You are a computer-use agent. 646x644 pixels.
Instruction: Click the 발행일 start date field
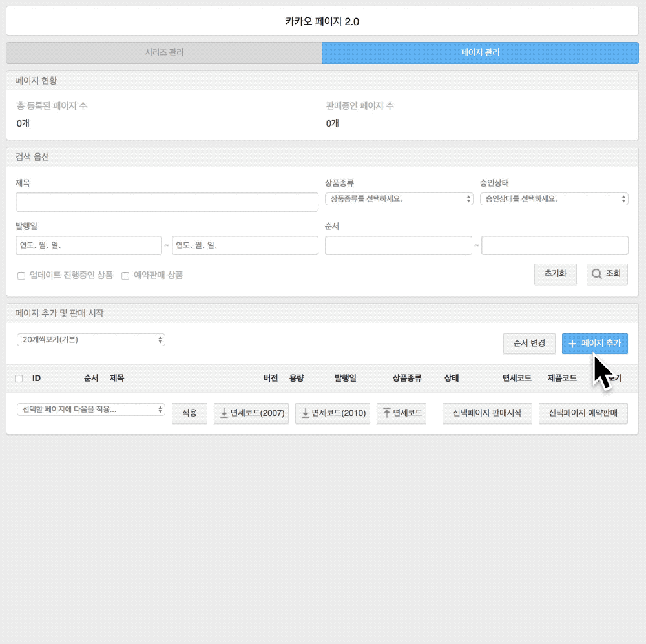(89, 245)
